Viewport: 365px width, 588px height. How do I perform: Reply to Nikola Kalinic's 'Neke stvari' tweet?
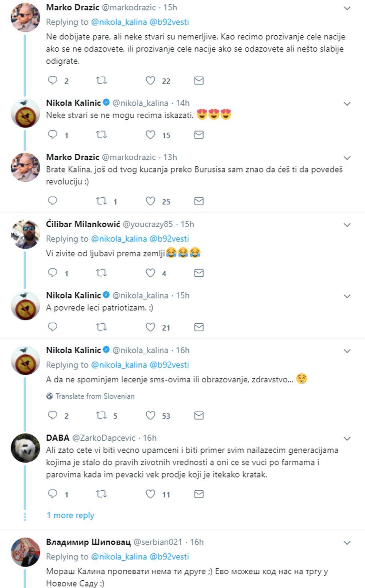click(x=53, y=135)
